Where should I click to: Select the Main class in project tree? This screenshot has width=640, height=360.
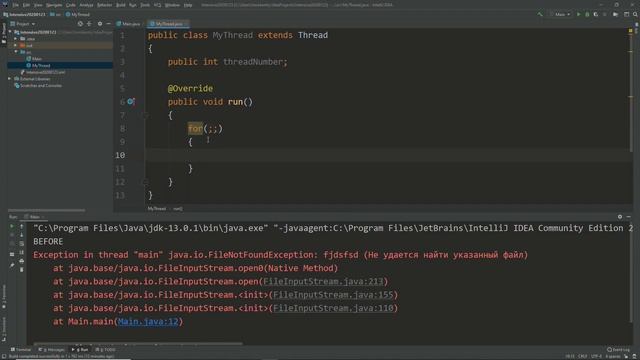point(34,59)
